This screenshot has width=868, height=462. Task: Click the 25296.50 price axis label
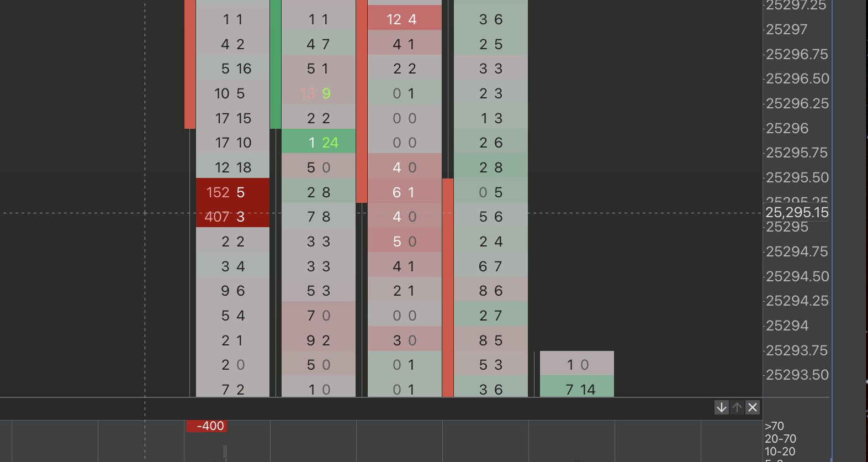coord(797,78)
